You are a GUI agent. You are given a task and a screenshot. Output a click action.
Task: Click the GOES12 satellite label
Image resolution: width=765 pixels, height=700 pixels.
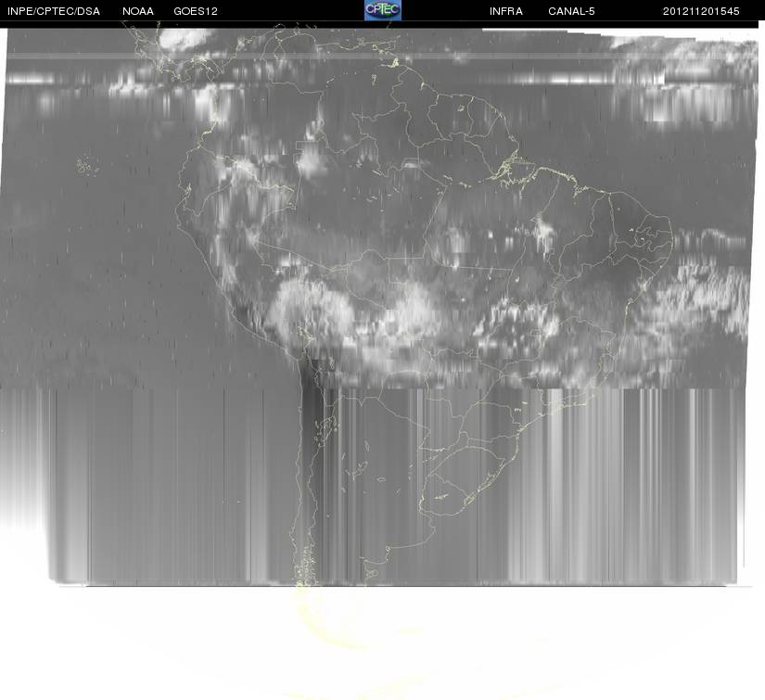(196, 11)
